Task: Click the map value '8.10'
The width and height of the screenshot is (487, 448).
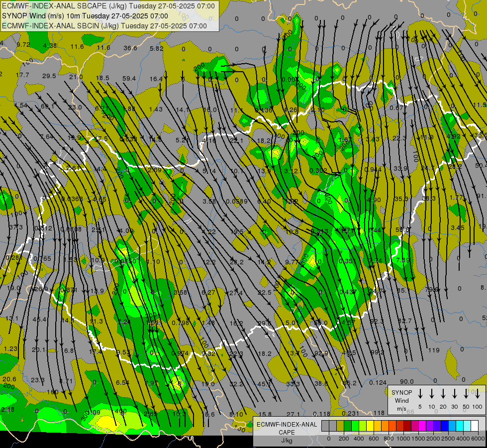Action: click(236, 414)
